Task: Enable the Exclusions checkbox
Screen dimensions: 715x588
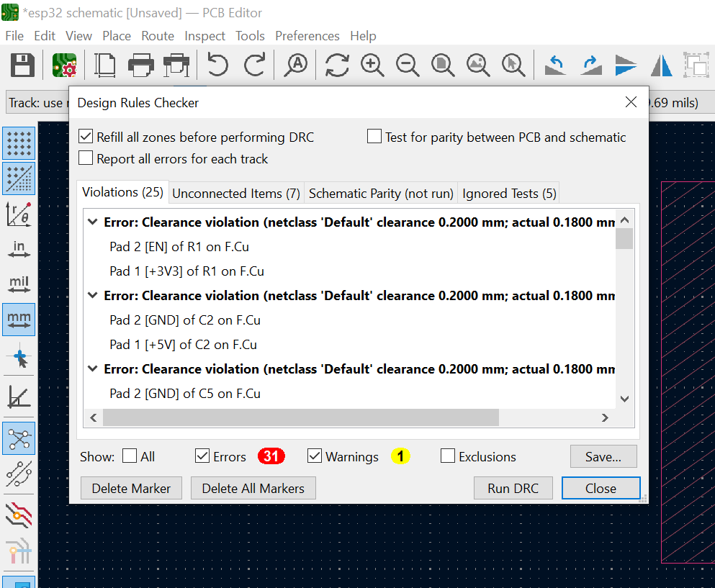Action: [448, 456]
